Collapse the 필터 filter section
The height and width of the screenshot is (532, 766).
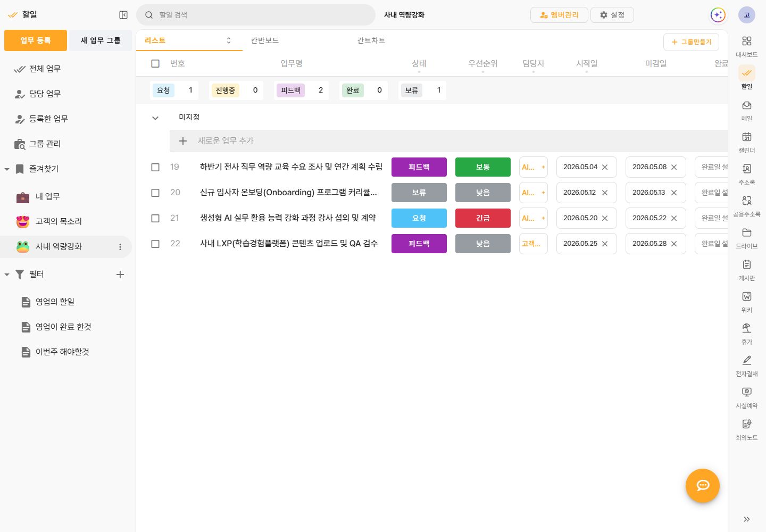coord(7,275)
